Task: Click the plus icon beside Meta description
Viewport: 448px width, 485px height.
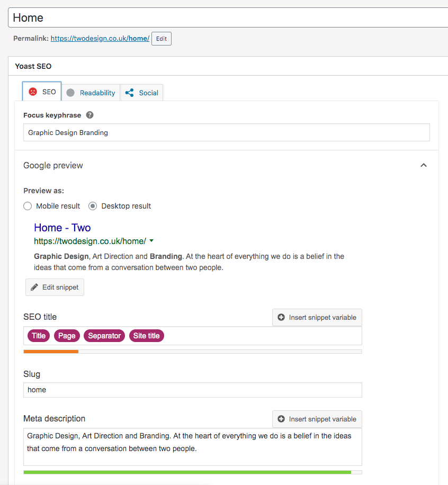Action: coord(281,419)
